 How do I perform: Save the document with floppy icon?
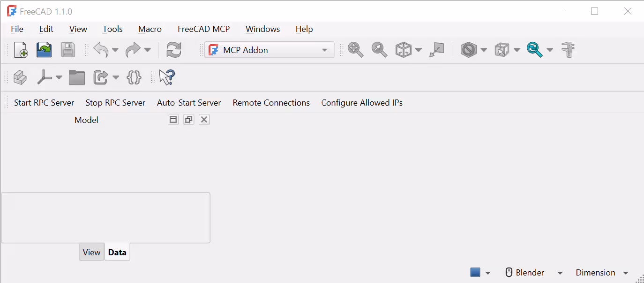coord(68,50)
